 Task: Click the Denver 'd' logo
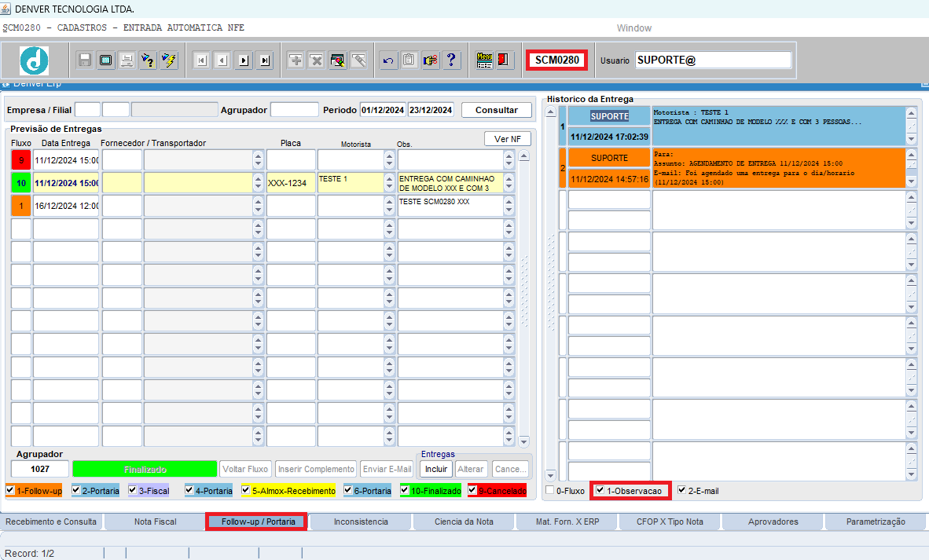tap(35, 60)
